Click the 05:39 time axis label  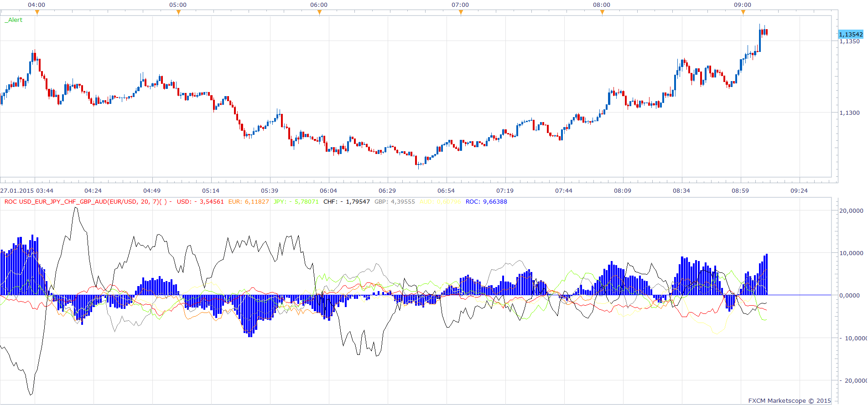(270, 191)
